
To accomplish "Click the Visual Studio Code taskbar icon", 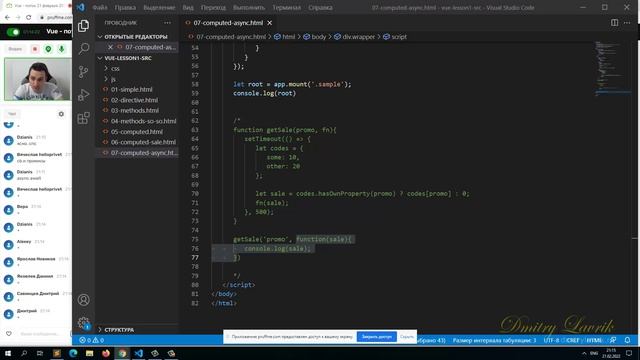I will (139, 353).
